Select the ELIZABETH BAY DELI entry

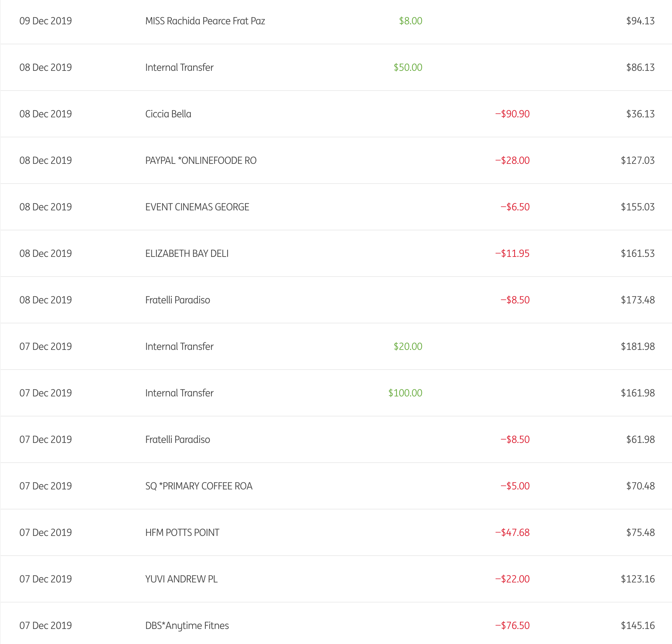(x=187, y=254)
